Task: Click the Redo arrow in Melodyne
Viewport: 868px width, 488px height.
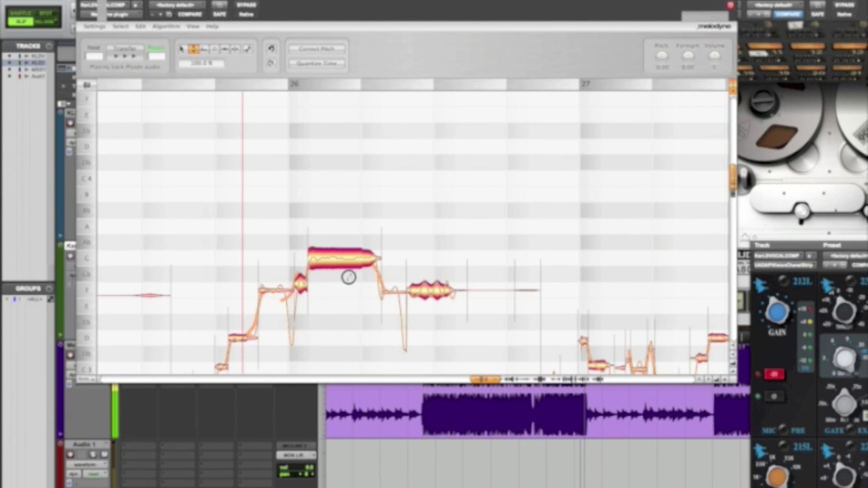Action: (x=271, y=63)
